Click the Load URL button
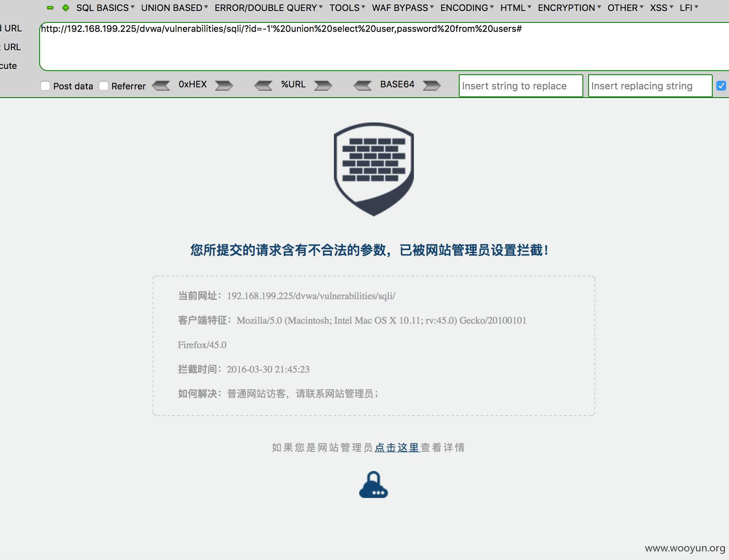The height and width of the screenshot is (560, 729). point(11,29)
